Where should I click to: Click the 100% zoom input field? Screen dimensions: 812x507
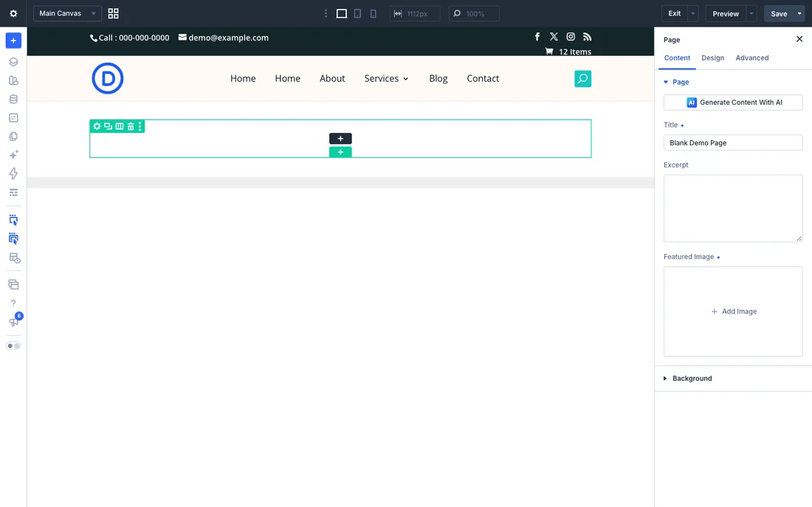[x=475, y=13]
